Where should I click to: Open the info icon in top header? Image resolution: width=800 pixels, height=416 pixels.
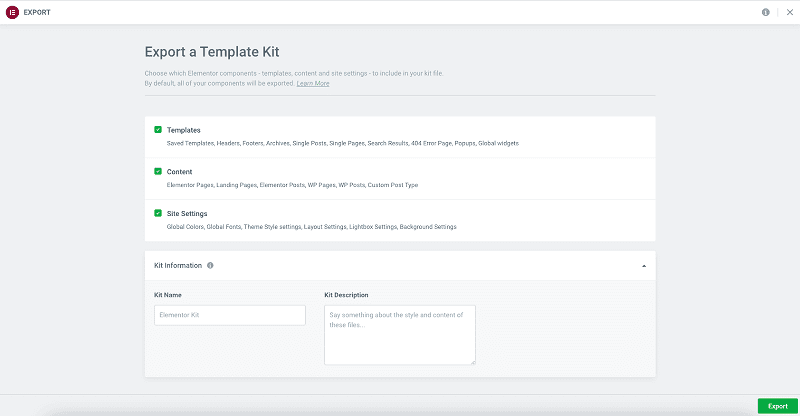(x=766, y=12)
